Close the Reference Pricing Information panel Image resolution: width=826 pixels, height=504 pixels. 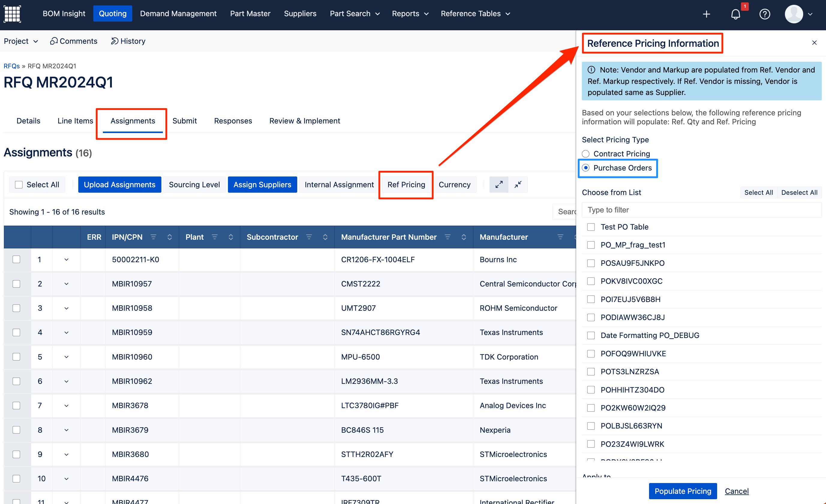[x=814, y=43]
